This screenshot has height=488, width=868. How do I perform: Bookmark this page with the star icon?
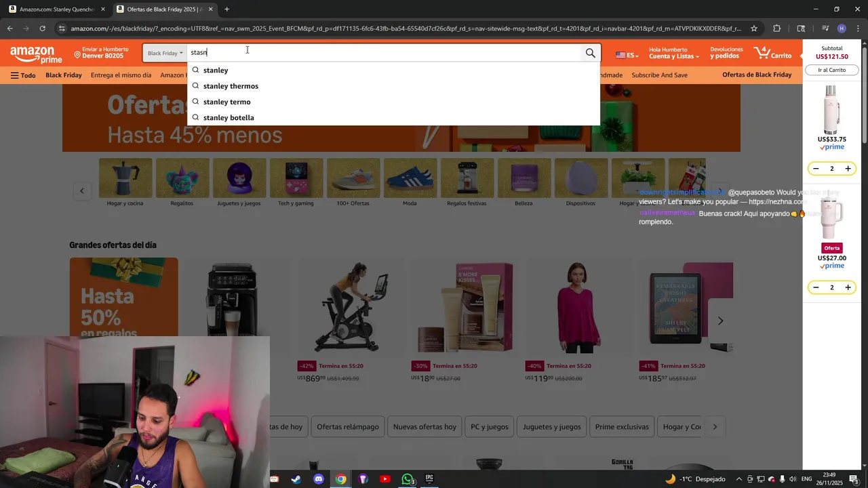tap(754, 28)
